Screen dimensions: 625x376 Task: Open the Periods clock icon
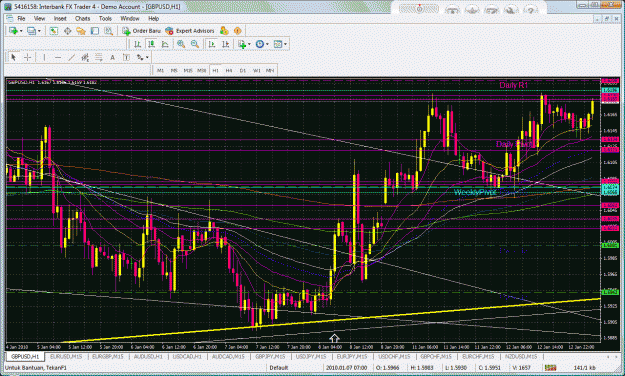tap(259, 44)
